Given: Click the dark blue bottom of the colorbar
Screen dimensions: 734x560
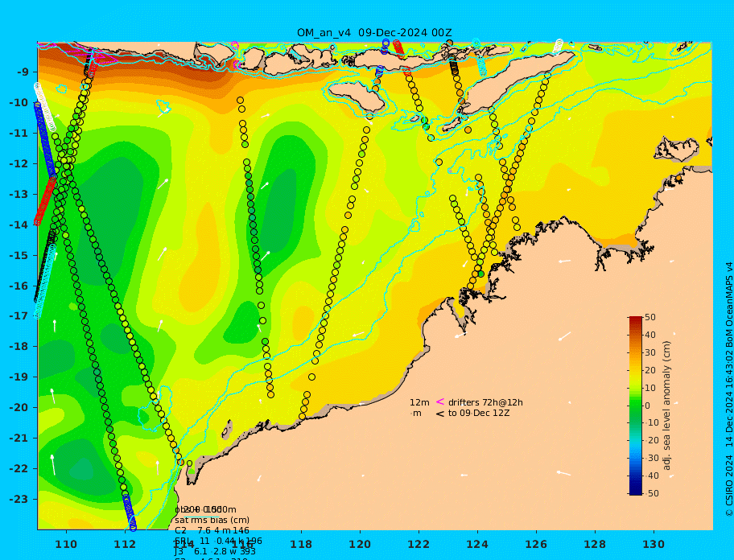Looking at the screenshot, I should (x=636, y=492).
